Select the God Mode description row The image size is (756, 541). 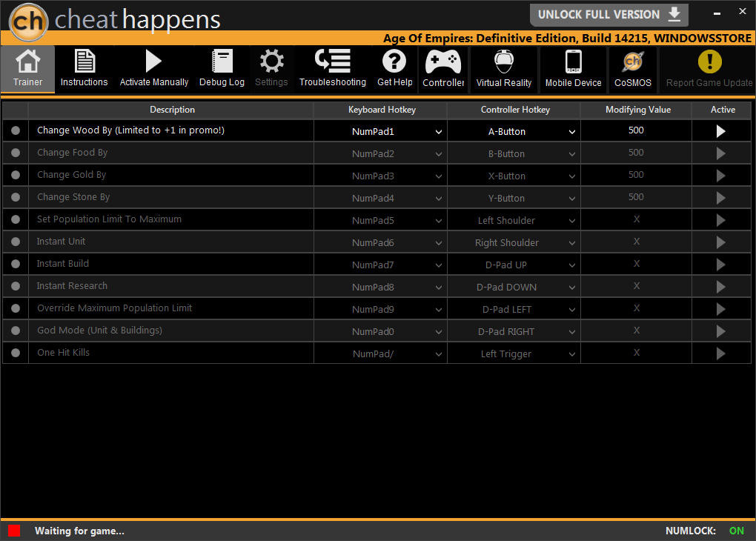pos(171,331)
